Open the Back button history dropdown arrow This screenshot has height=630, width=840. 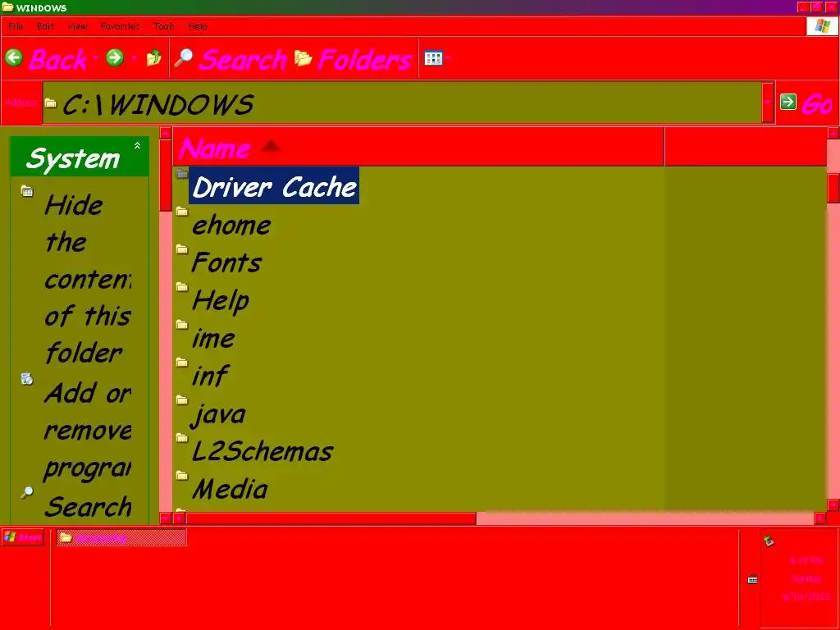click(x=95, y=58)
